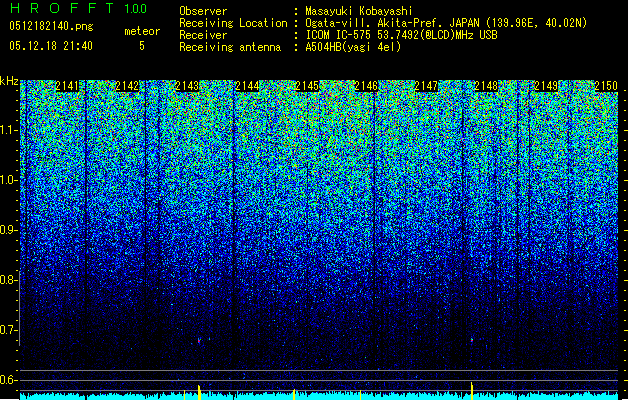Click the red meteor echo spot near 2148
The width and height of the screenshot is (629, 400).
pyautogui.click(x=472, y=340)
